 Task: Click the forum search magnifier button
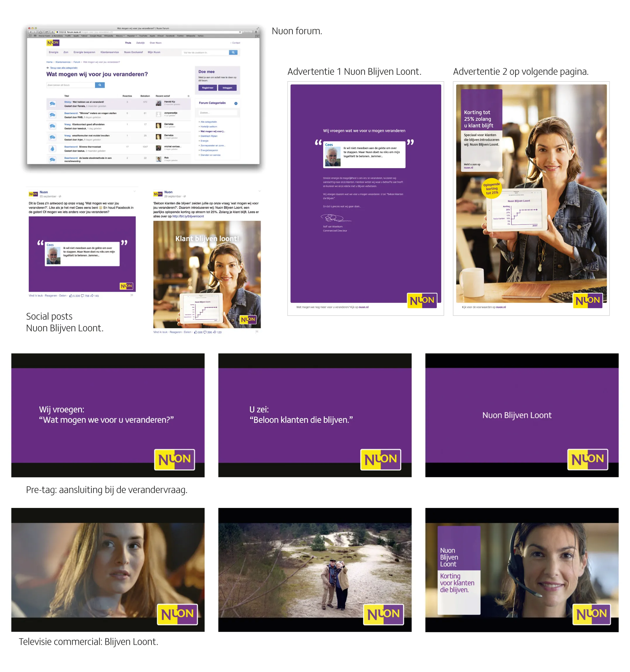click(x=100, y=85)
